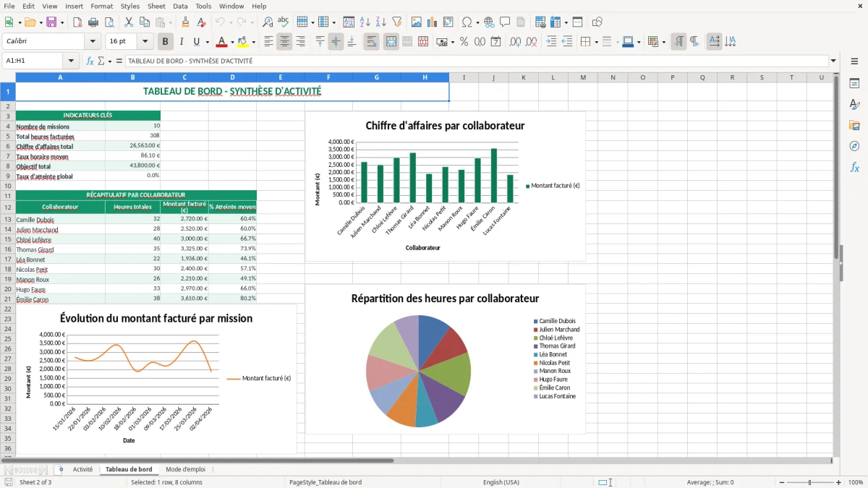Toggle Bold formatting

click(166, 42)
